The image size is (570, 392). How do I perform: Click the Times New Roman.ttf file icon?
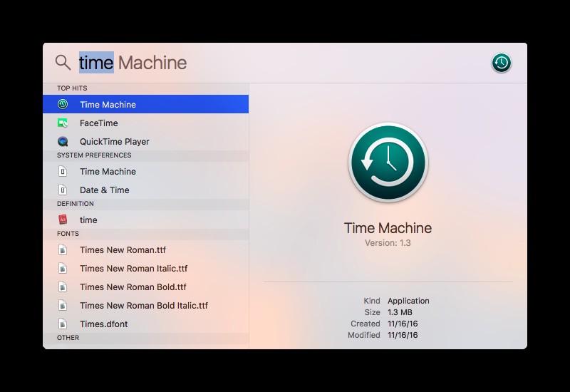point(63,250)
